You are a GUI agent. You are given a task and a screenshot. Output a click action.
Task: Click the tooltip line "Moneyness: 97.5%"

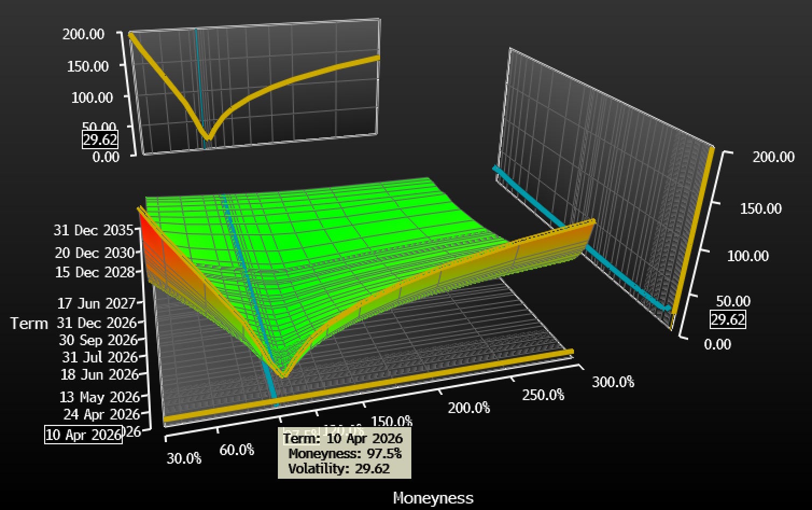345,453
